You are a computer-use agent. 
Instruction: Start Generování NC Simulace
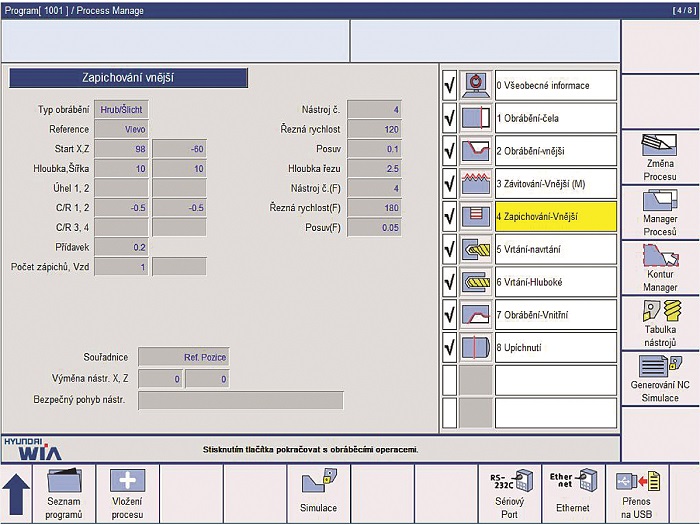(660, 379)
